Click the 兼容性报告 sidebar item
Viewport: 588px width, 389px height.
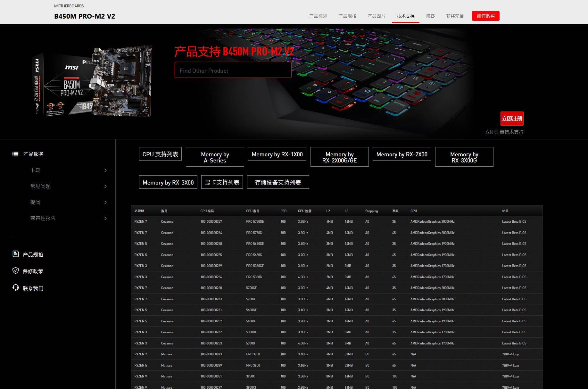[43, 218]
